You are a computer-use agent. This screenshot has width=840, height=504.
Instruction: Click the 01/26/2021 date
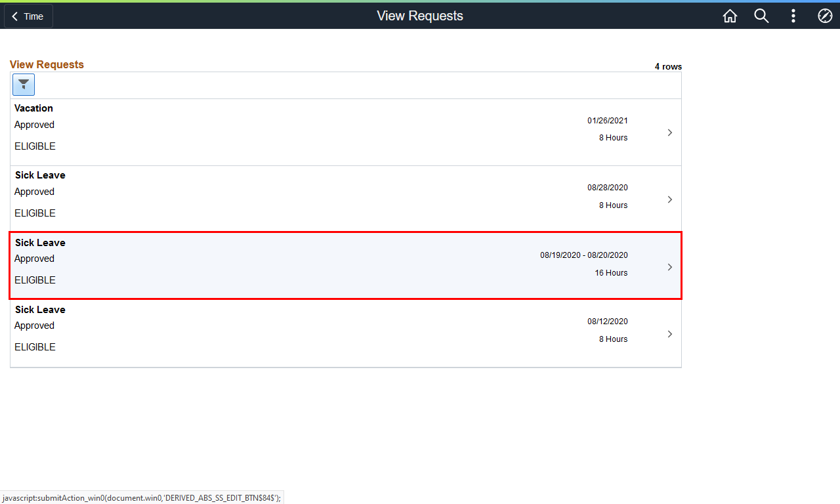point(608,121)
